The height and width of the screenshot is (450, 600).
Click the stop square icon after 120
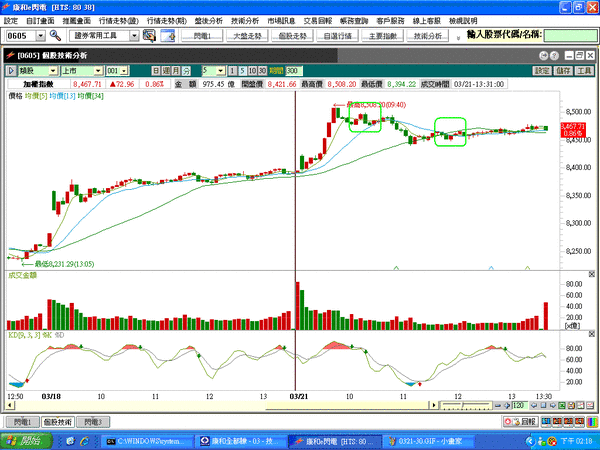[543, 406]
